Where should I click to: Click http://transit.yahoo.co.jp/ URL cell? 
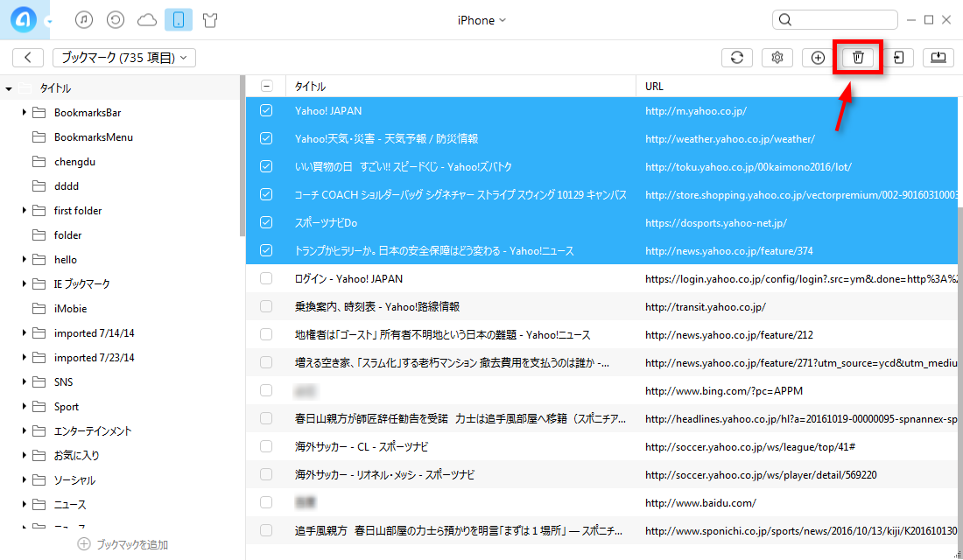pos(705,306)
